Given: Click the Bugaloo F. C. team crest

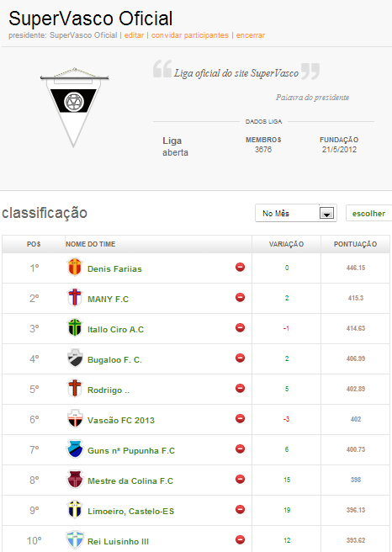Looking at the screenshot, I should (75, 358).
